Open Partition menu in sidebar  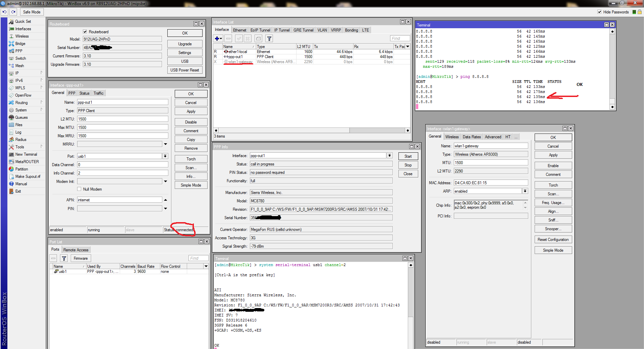21,169
